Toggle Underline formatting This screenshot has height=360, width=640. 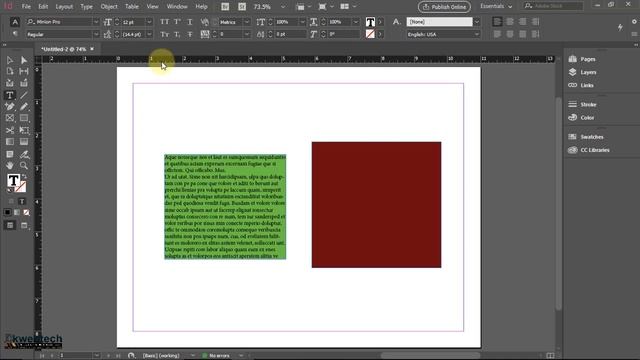tap(190, 22)
